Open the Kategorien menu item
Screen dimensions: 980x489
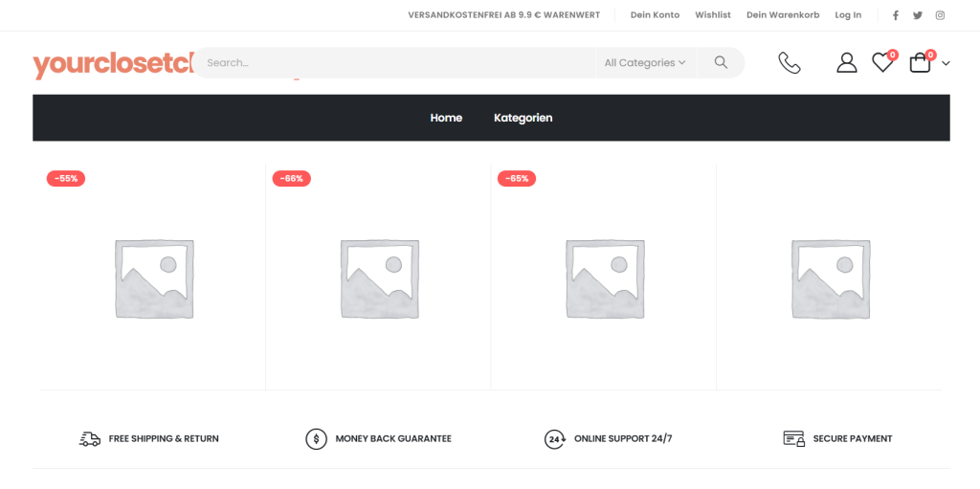(x=523, y=118)
